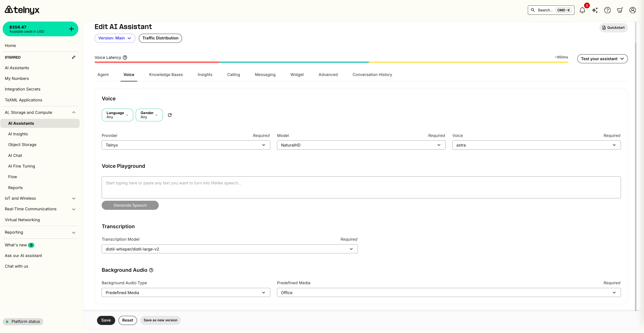Click the Traffic Distribution button

160,38
